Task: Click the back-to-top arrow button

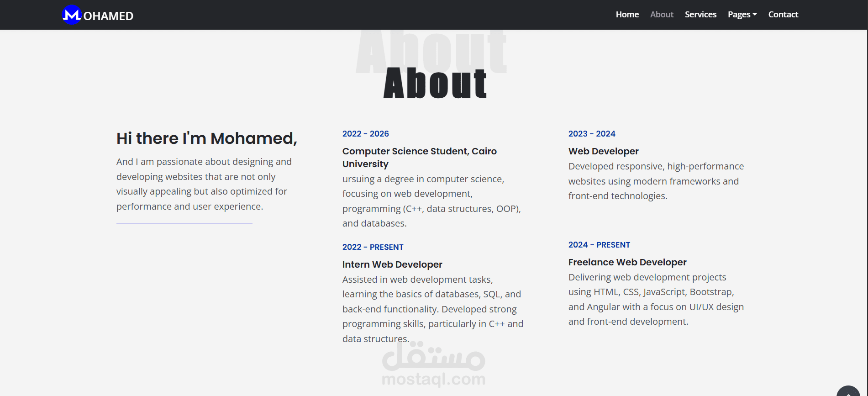Action: (x=848, y=391)
